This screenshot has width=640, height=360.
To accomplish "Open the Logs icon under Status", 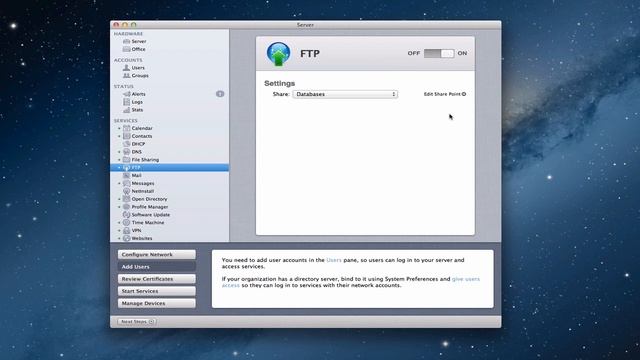I will (x=127, y=102).
